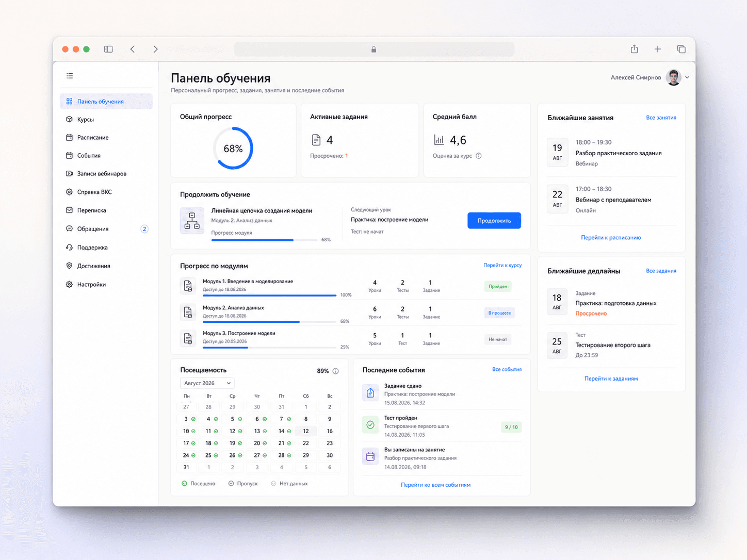Expand the Август 2026 month dropdown
Image resolution: width=747 pixels, height=560 pixels.
pyautogui.click(x=207, y=383)
